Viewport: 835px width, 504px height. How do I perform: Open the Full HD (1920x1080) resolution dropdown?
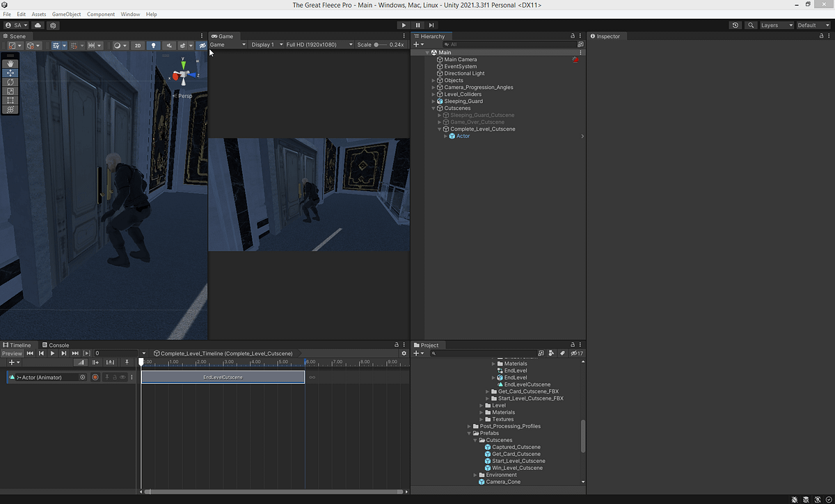pyautogui.click(x=317, y=44)
